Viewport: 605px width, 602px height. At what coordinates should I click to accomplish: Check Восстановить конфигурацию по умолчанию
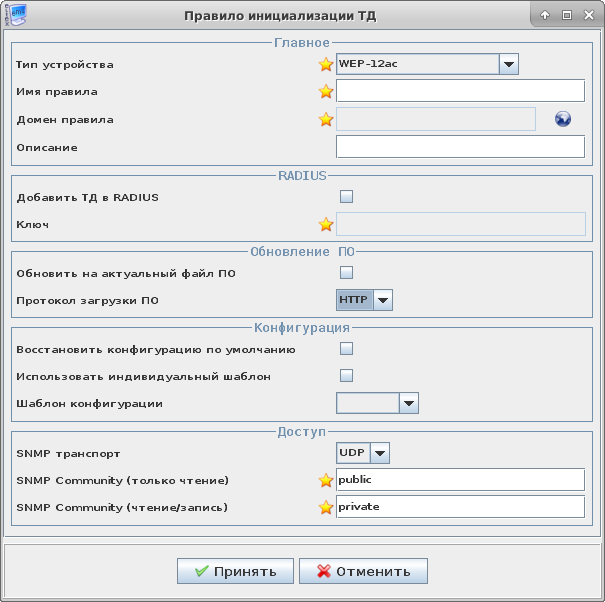click(347, 349)
